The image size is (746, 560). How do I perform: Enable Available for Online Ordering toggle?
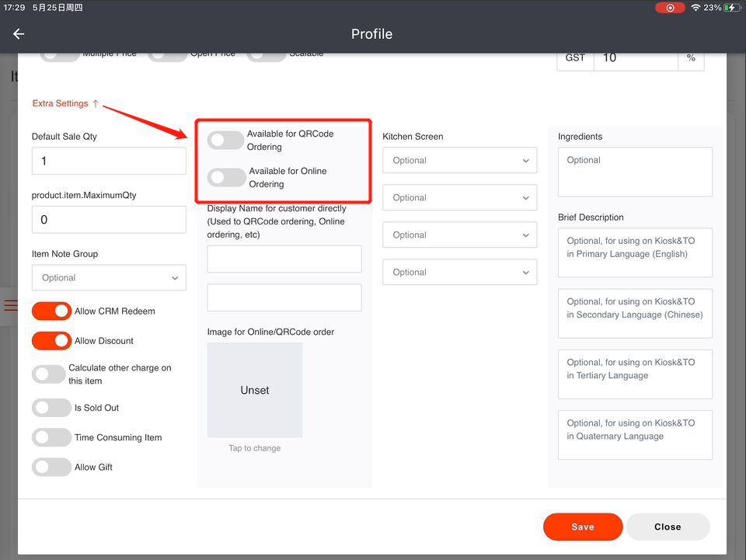[x=227, y=178]
